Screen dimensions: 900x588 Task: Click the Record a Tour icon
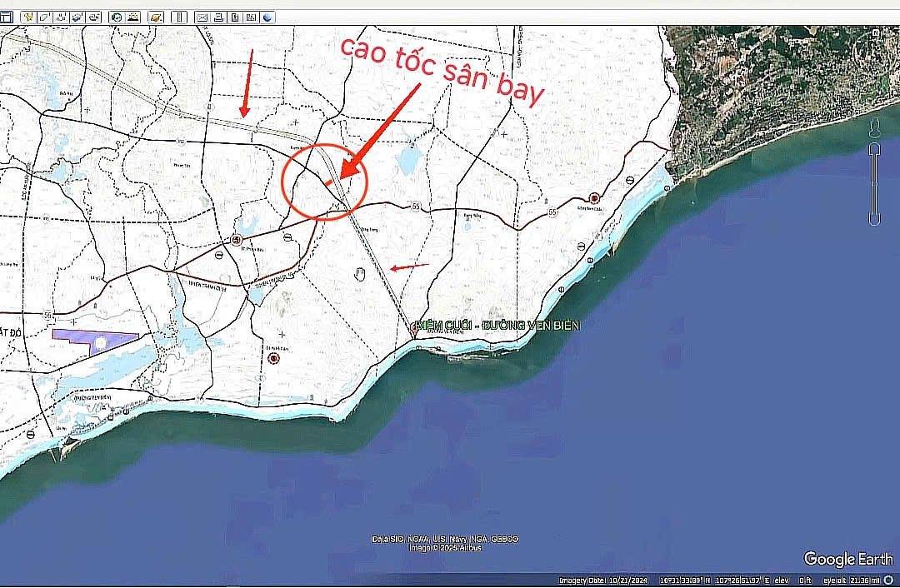coord(93,17)
